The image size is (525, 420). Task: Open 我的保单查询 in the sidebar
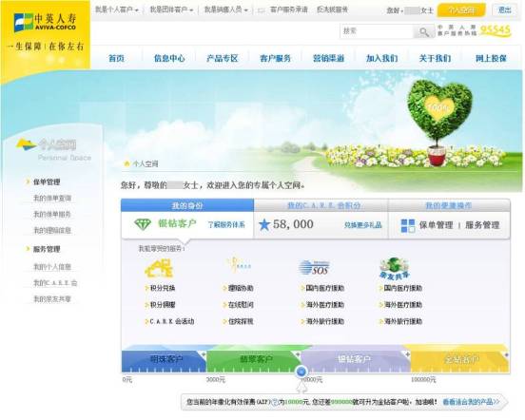(x=52, y=199)
